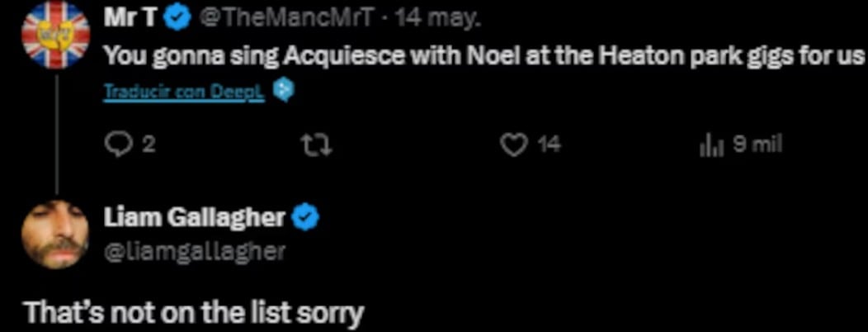Like the tweet with the heart icon

click(x=515, y=146)
